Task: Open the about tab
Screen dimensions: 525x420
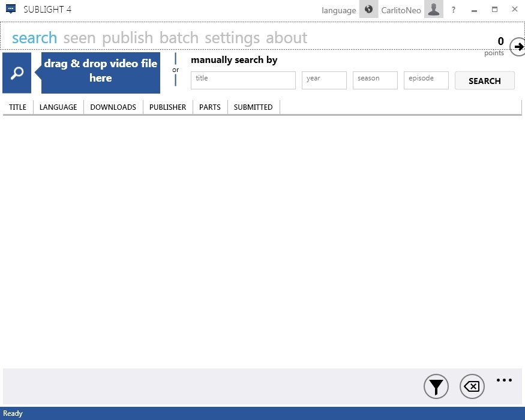Action: coord(286,38)
